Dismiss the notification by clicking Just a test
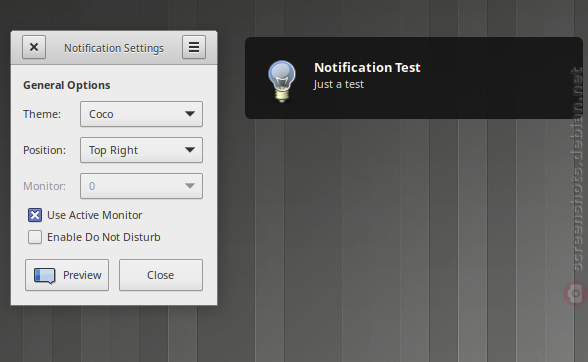The image size is (588, 362). click(339, 84)
